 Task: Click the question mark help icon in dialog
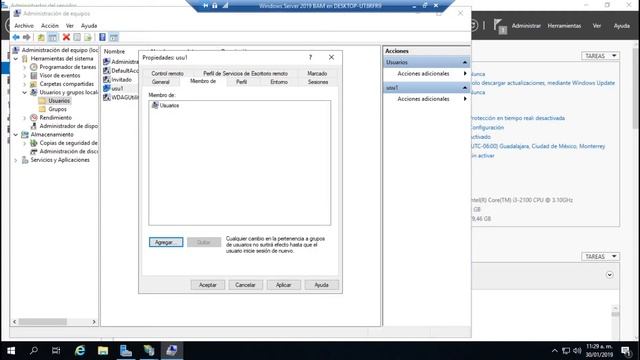310,58
